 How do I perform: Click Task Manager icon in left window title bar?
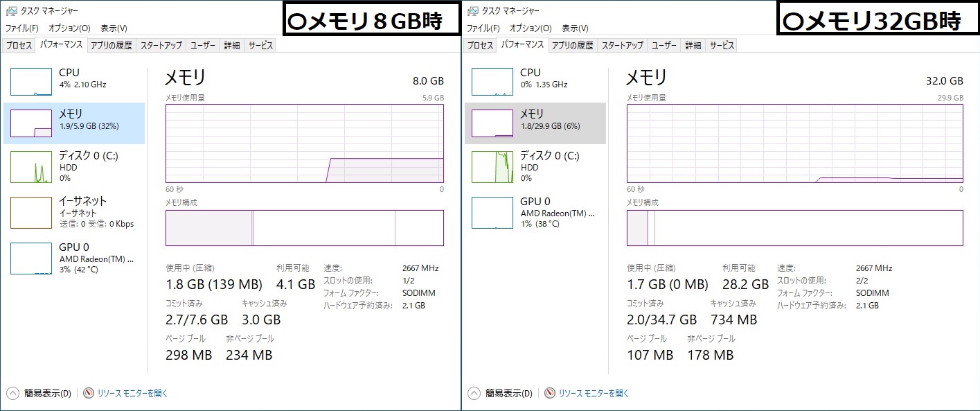tap(11, 11)
